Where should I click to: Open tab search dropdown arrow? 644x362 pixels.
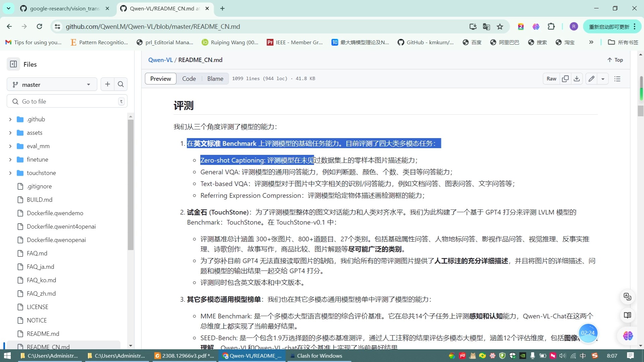(8, 8)
